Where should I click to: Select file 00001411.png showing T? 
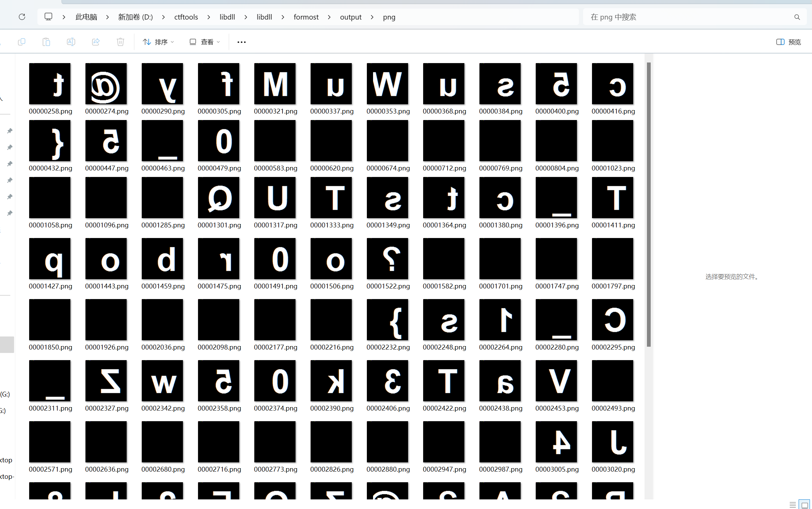click(x=613, y=198)
